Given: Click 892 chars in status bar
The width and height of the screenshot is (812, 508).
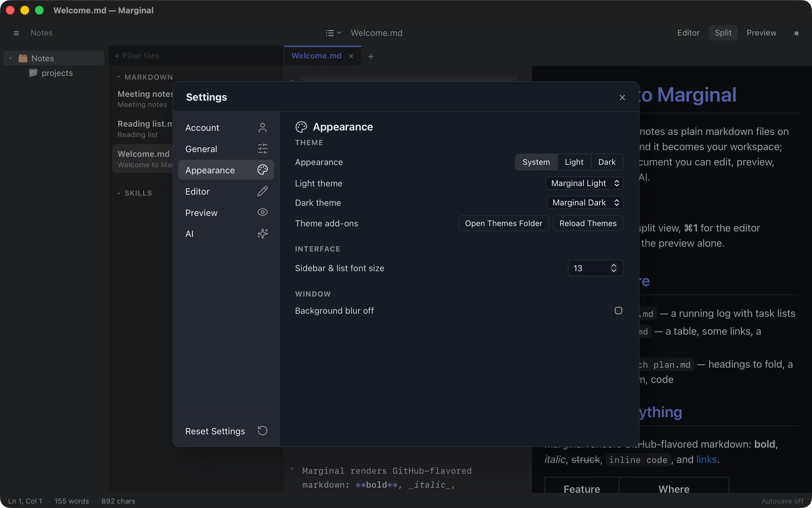Looking at the screenshot, I should [118, 501].
